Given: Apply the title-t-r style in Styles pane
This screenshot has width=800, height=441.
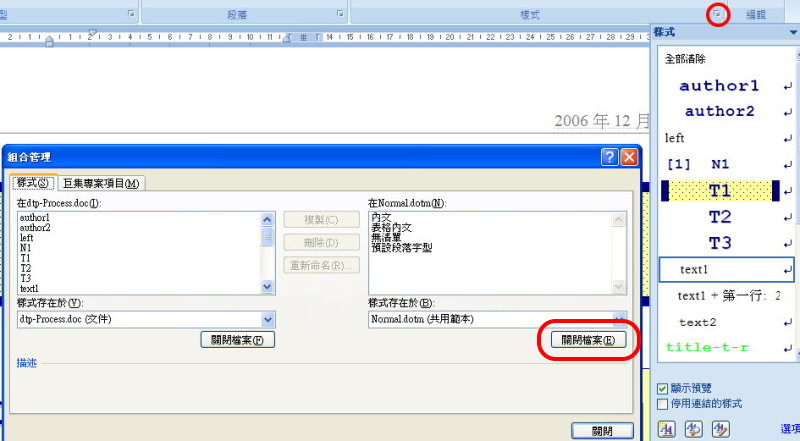Looking at the screenshot, I should click(715, 348).
